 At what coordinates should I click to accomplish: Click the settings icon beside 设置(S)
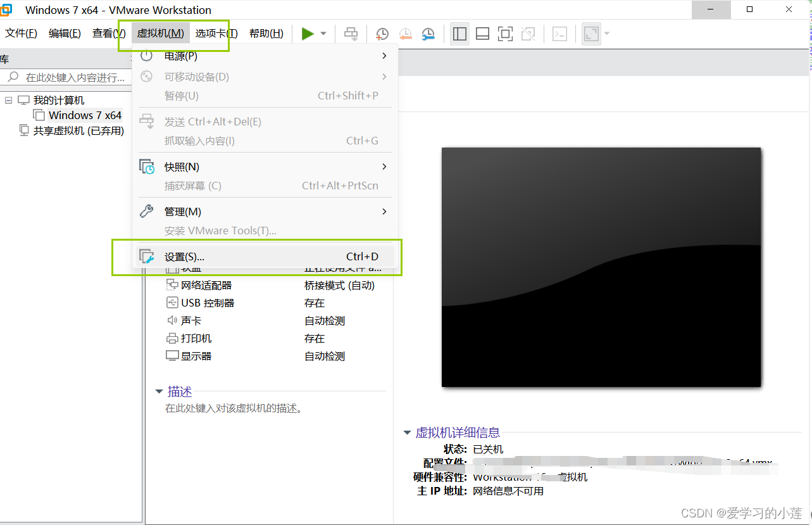coord(146,256)
